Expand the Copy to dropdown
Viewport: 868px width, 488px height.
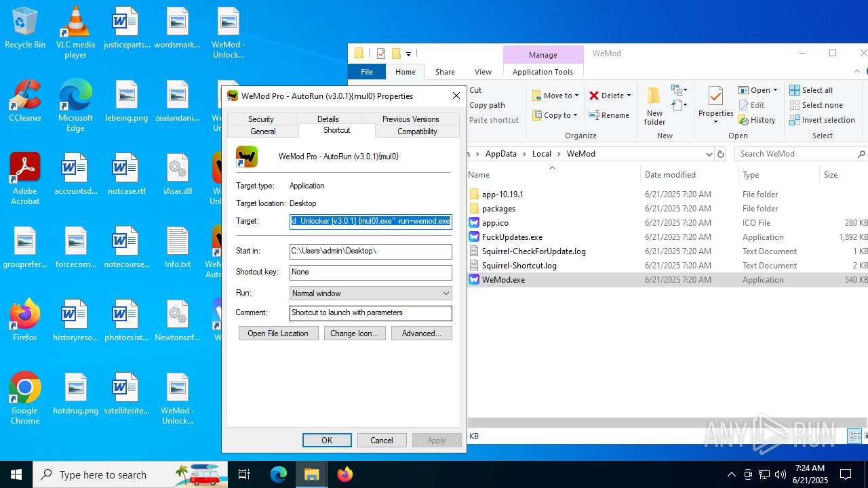[x=575, y=115]
